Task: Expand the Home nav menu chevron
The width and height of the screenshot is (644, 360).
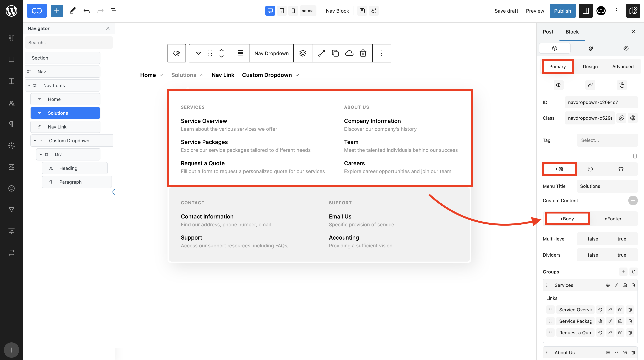Action: tap(162, 75)
